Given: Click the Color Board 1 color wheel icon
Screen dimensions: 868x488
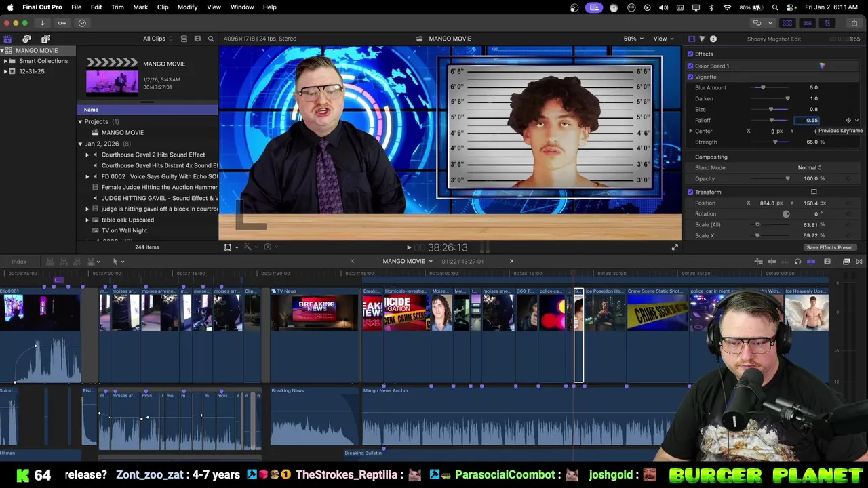Looking at the screenshot, I should point(822,66).
